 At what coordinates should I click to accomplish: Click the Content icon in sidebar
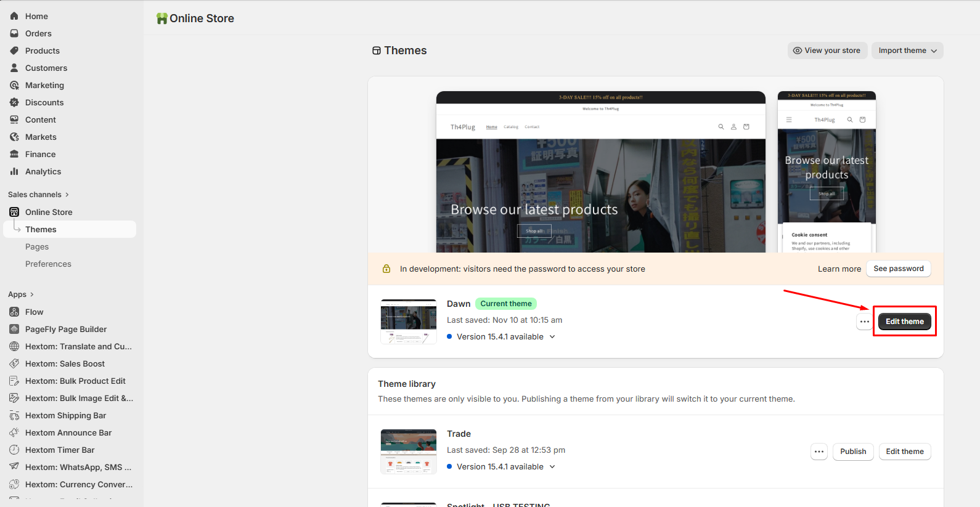(14, 120)
